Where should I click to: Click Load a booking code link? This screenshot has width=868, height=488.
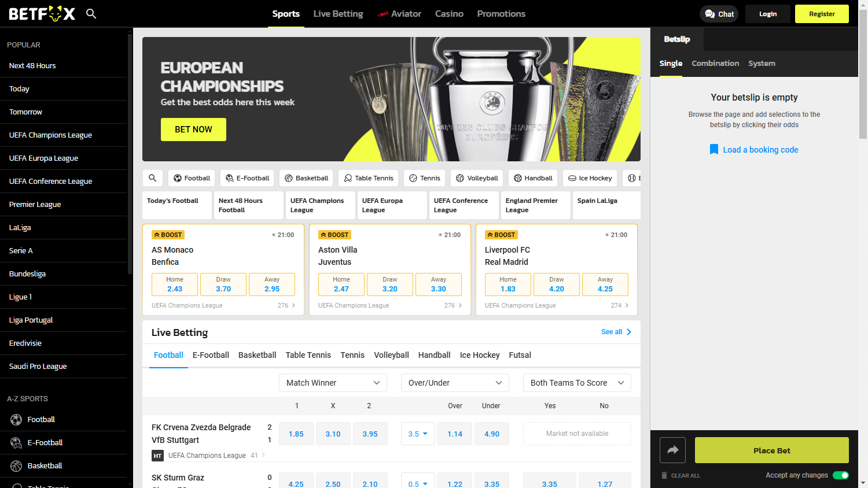coord(760,150)
